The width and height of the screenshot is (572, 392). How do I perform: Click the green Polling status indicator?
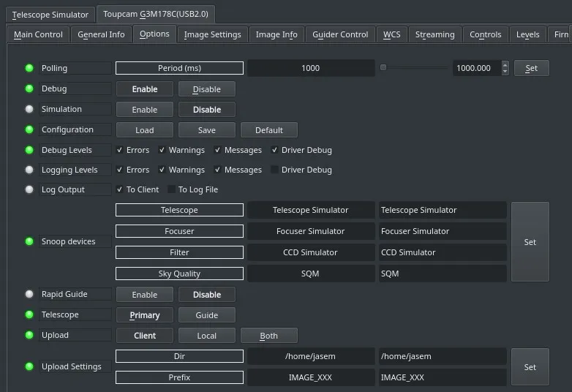pyautogui.click(x=29, y=68)
